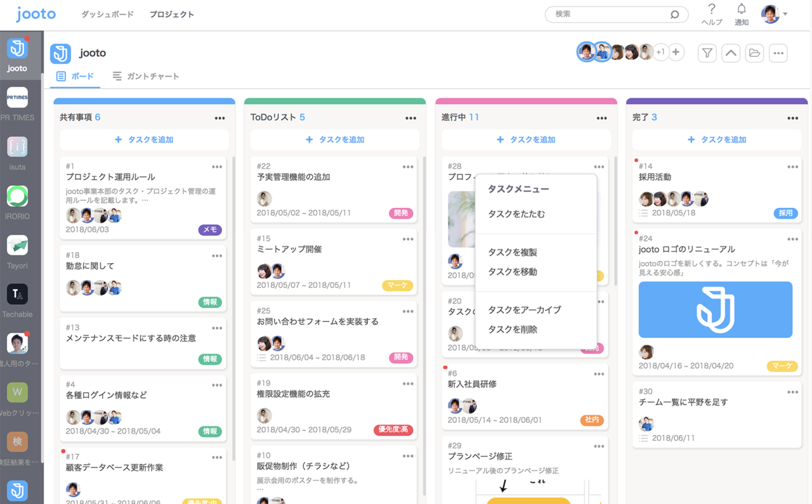
Task: Add a task to 完了 list
Action: pos(717,139)
